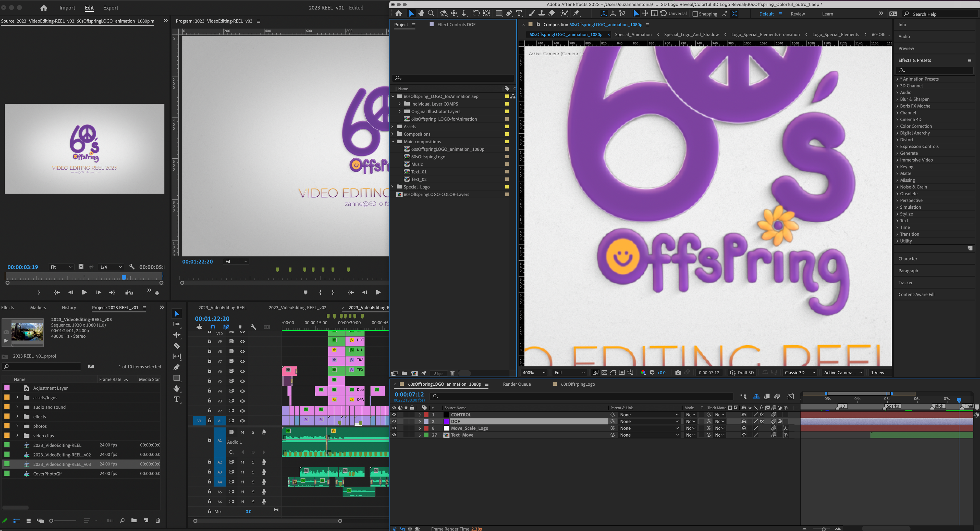Select the Clone Stamp tool in After Effects
The image size is (980, 531).
coord(541,13)
